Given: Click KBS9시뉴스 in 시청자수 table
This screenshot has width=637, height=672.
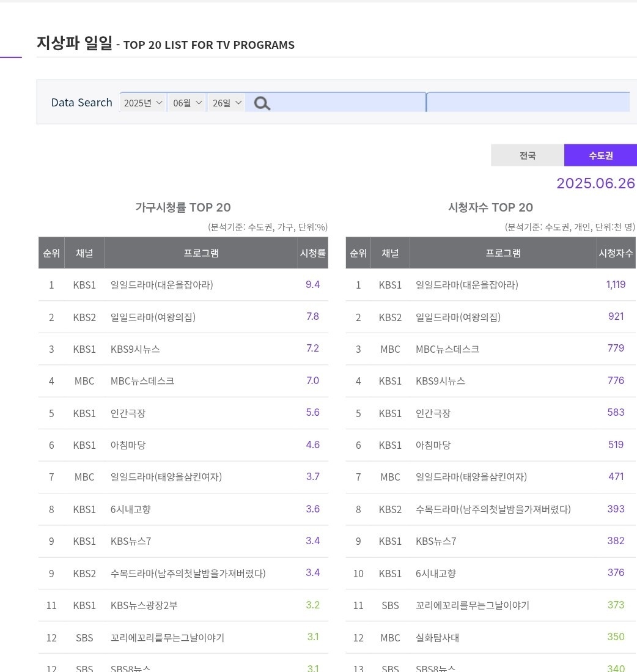Looking at the screenshot, I should click(440, 381).
